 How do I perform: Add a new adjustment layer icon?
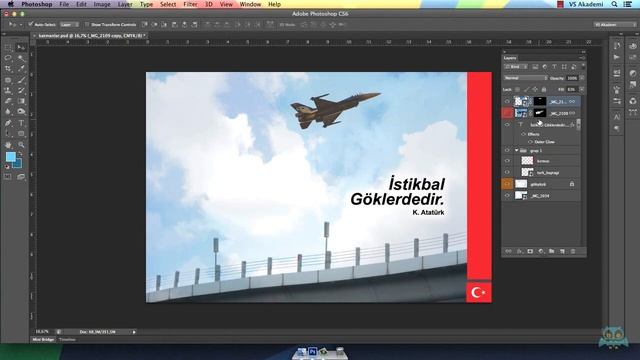(541, 251)
